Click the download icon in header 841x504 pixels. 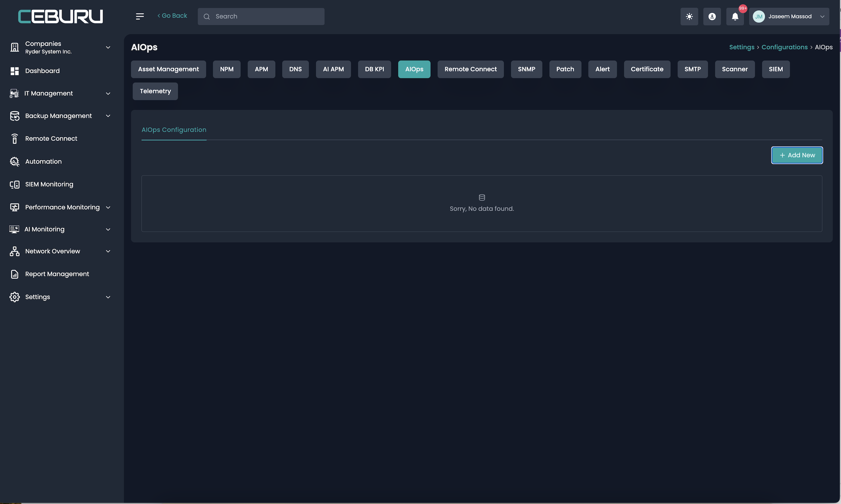[x=712, y=16]
